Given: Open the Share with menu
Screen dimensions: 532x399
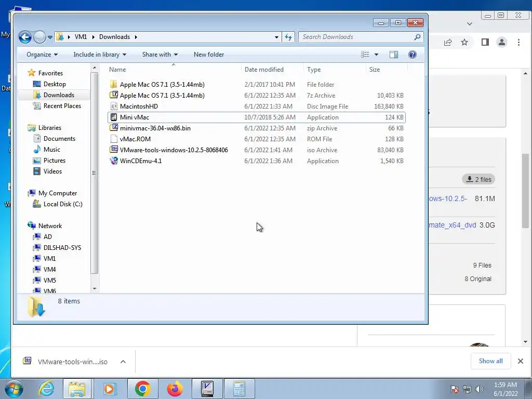Looking at the screenshot, I should pyautogui.click(x=160, y=55).
